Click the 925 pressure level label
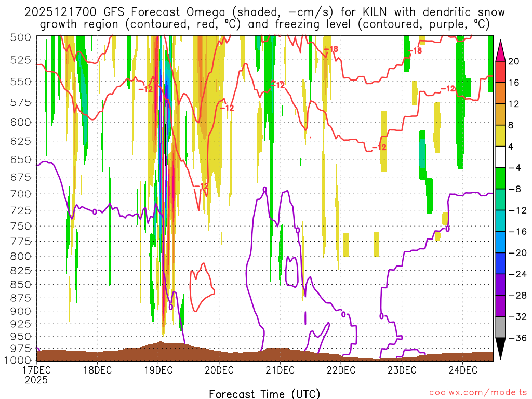This screenshot has width=532, height=399. click(21, 324)
